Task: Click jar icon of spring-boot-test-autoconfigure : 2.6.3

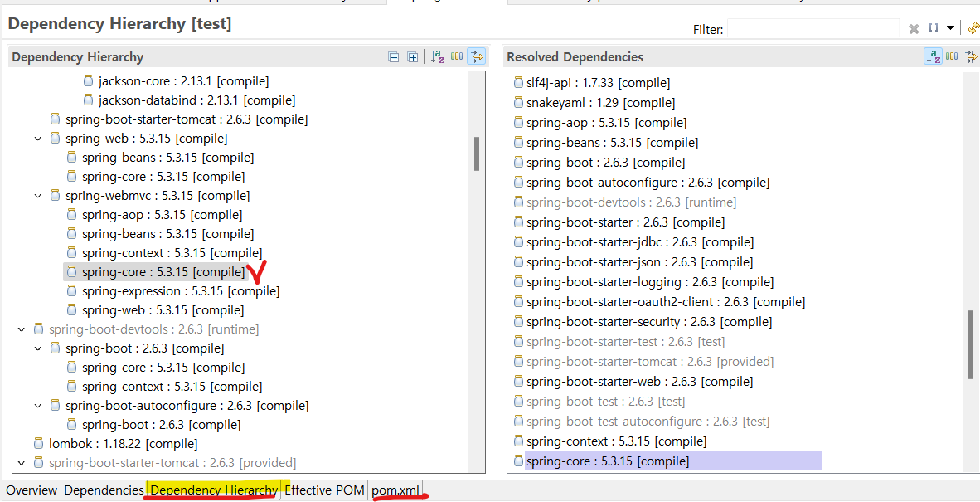Action: point(517,422)
